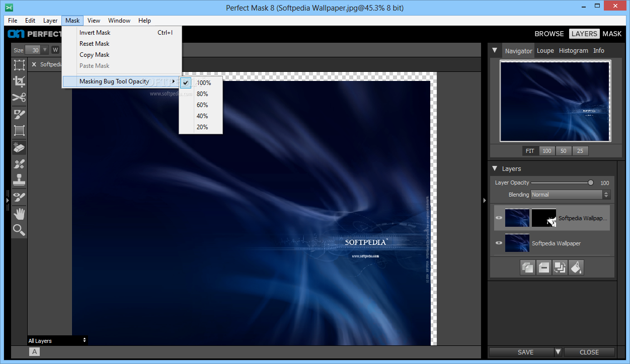Select the square frame tool below masking brush
Viewport: 630px width, 364px height.
click(x=19, y=131)
